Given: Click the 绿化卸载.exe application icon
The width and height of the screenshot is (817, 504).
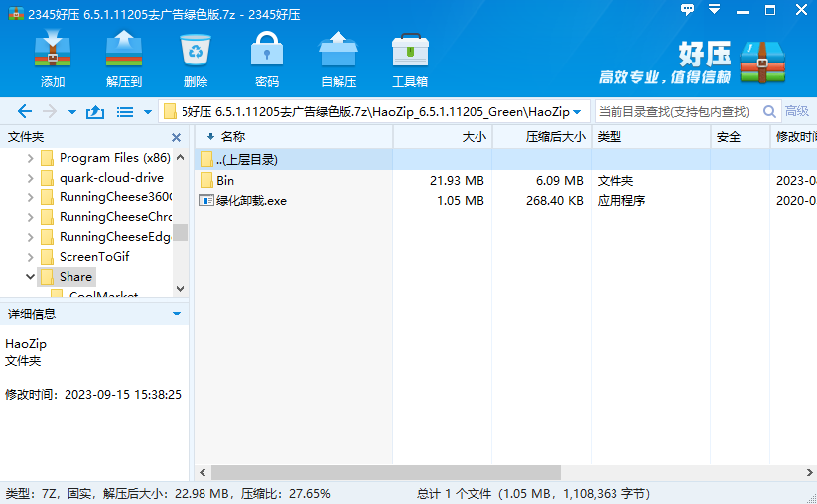Looking at the screenshot, I should tap(206, 201).
